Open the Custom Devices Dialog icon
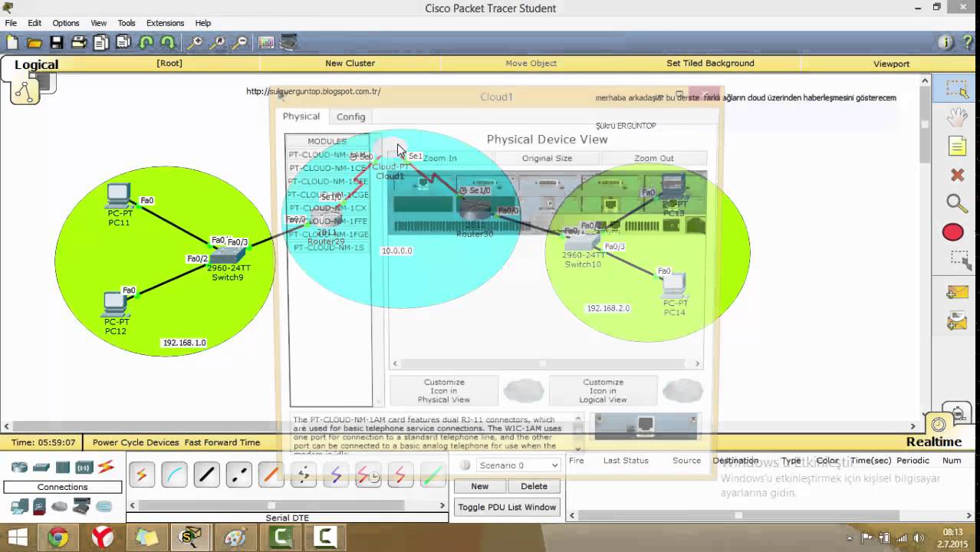The image size is (980, 552). (x=288, y=43)
